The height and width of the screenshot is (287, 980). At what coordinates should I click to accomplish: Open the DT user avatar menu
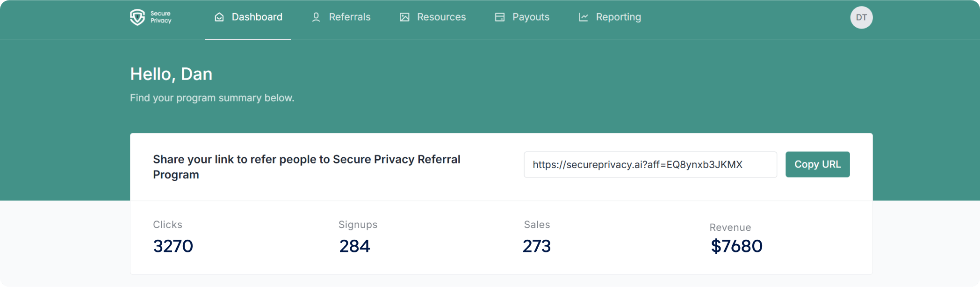coord(861,18)
